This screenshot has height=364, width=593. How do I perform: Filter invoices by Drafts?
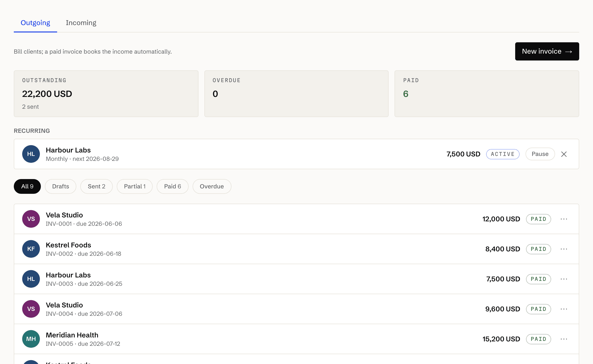pos(61,186)
